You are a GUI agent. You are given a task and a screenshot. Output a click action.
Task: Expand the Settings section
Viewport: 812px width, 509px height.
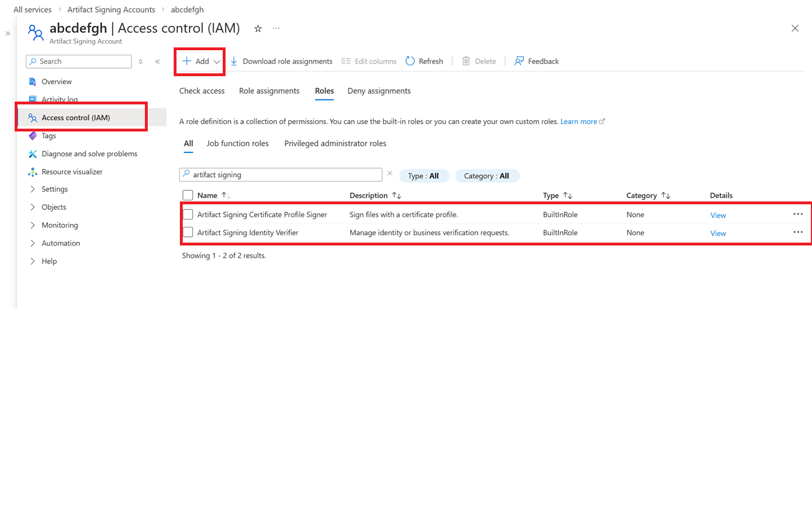click(56, 189)
